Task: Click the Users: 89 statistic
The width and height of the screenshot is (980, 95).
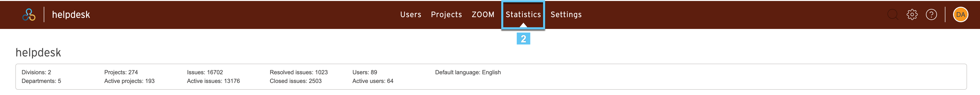Action: (x=364, y=72)
